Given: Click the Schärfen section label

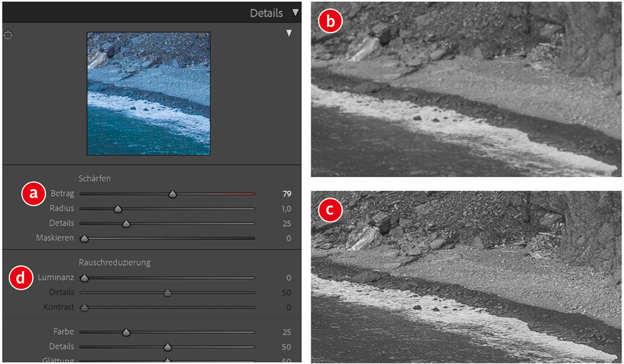Looking at the screenshot, I should pyautogui.click(x=95, y=178).
